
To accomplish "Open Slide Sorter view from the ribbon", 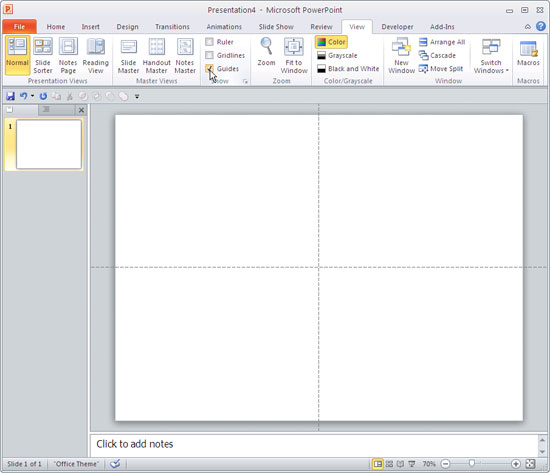I will coord(43,55).
